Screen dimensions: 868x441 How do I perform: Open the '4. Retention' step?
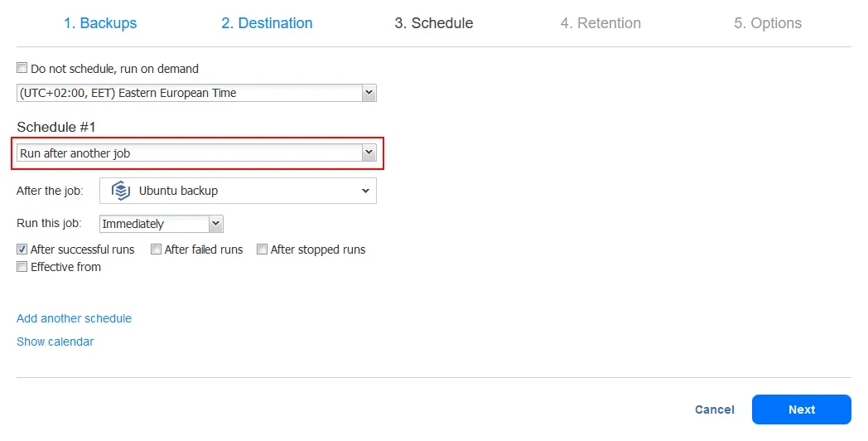(600, 23)
